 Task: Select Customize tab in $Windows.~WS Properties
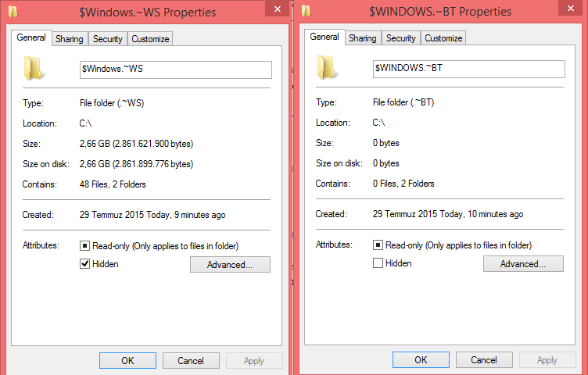click(x=150, y=39)
